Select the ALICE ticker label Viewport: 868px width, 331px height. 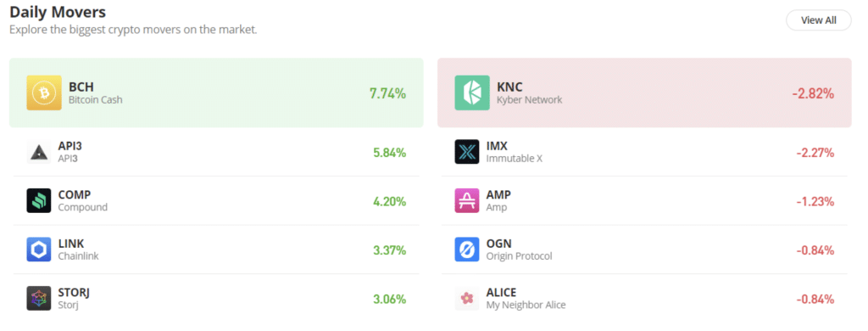(501, 292)
